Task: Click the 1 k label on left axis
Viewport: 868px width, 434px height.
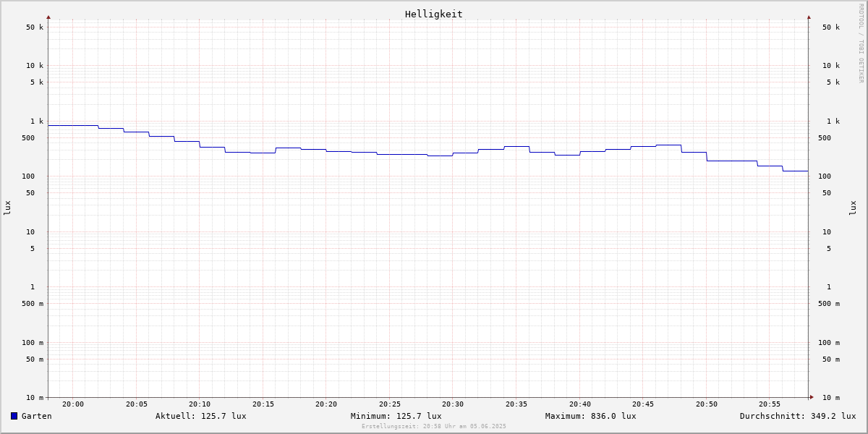Action: tap(37, 122)
